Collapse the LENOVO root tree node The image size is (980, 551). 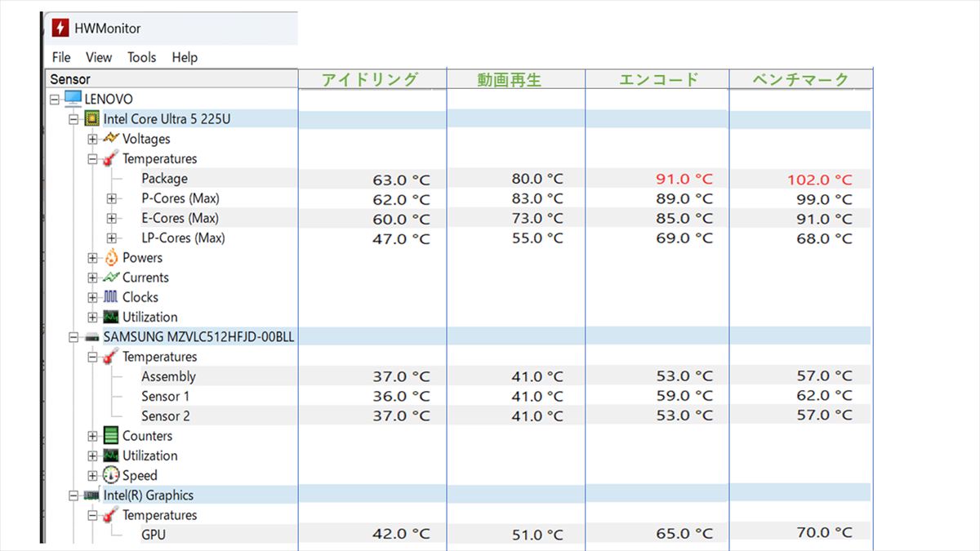point(55,100)
